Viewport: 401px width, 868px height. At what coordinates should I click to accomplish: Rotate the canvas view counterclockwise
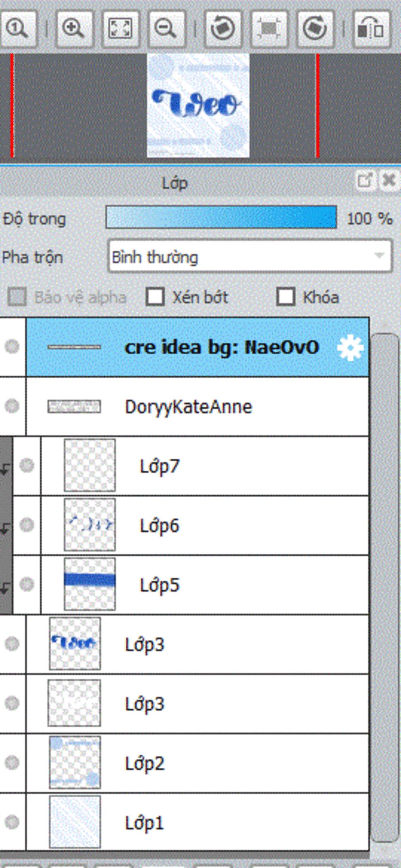tap(223, 28)
